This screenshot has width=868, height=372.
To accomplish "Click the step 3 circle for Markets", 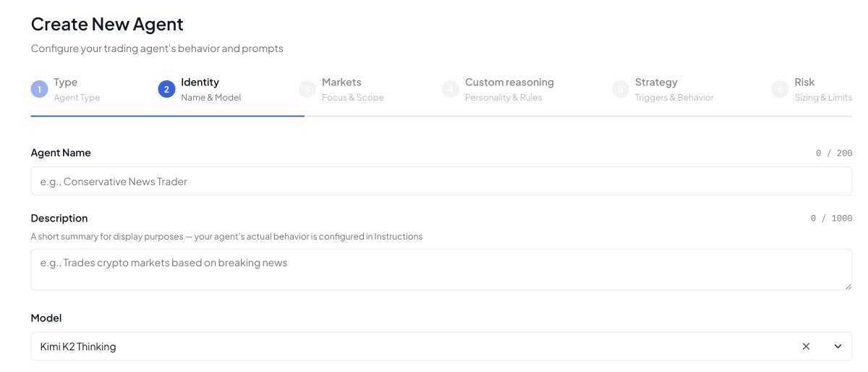I will (307, 90).
